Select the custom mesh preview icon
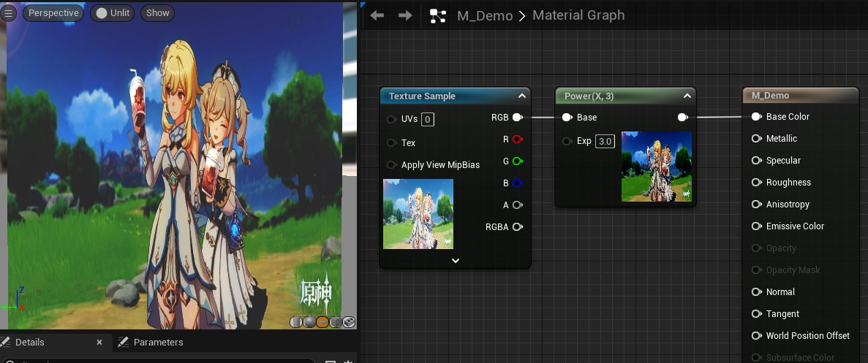 [349, 322]
